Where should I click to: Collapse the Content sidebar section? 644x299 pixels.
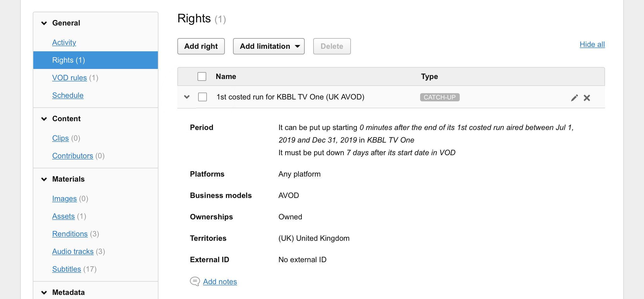tap(44, 119)
